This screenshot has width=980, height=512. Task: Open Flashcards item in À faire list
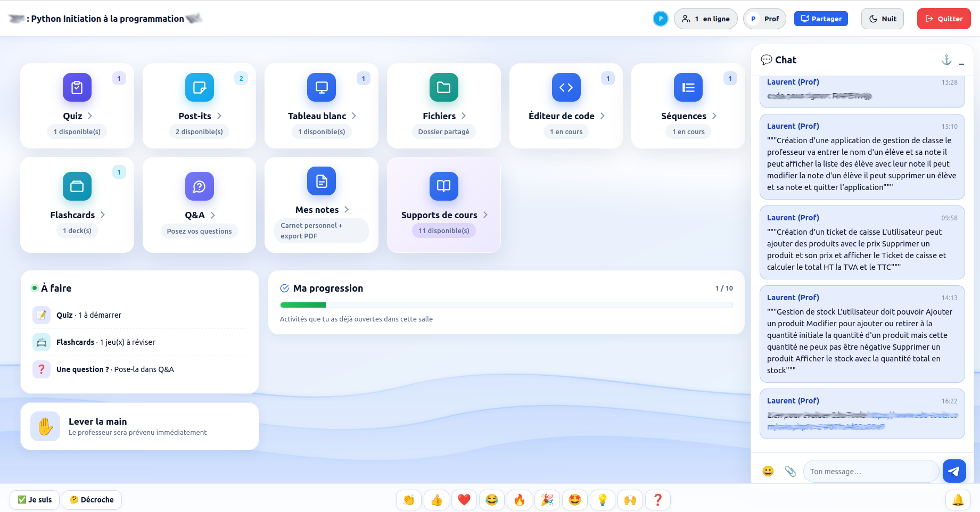pos(139,342)
